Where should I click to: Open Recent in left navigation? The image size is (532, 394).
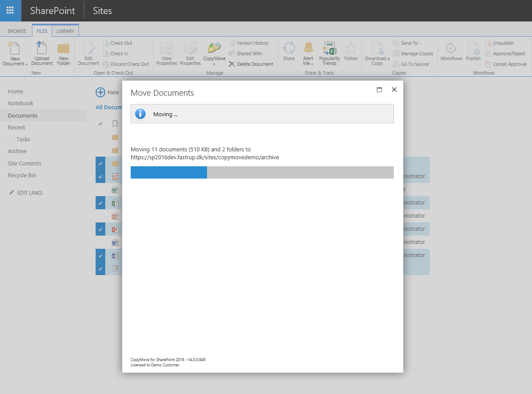(x=17, y=127)
